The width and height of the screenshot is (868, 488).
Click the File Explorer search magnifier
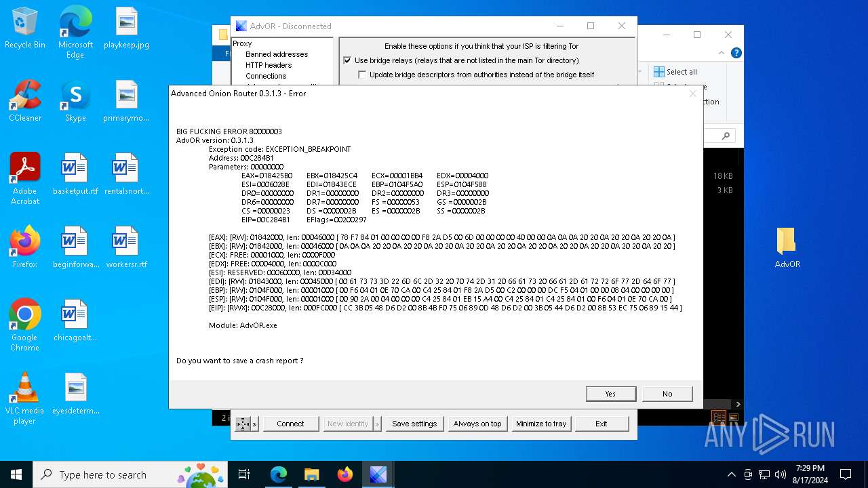pos(725,136)
